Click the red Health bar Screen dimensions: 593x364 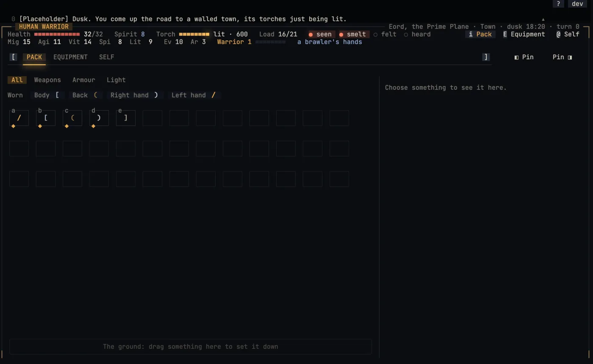tap(57, 34)
